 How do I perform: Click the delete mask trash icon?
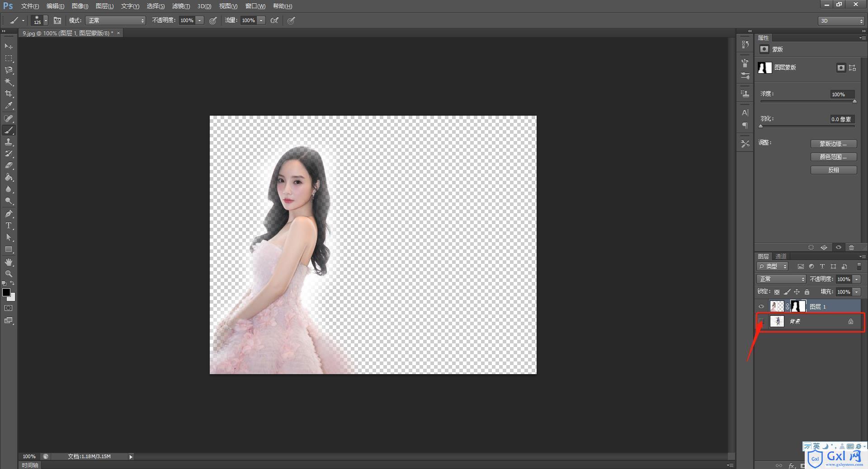pos(852,247)
